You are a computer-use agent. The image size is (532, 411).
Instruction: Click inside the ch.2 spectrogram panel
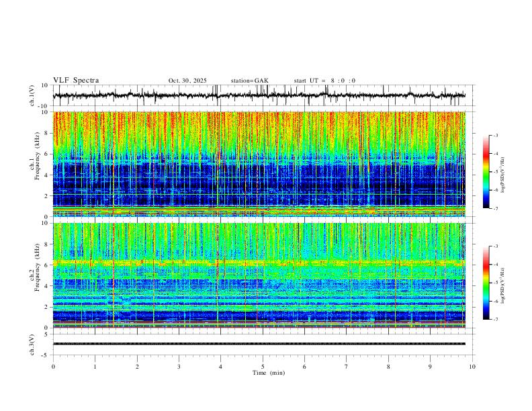point(259,275)
